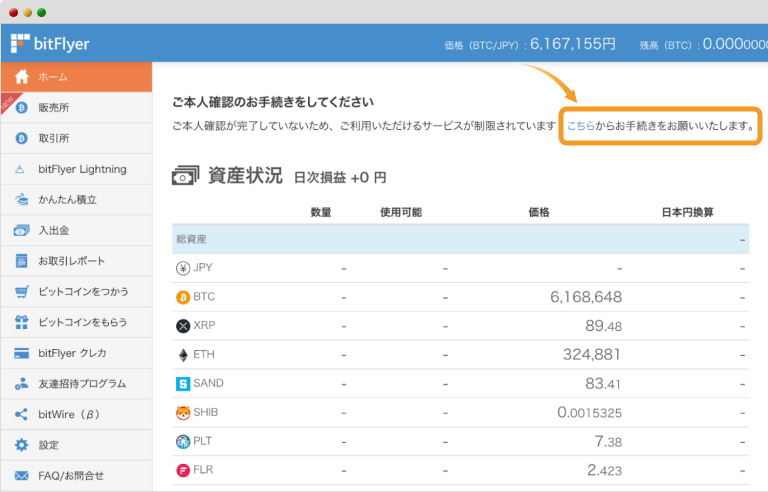768x492 pixels.
Task: Click SHIB price 0.0015325
Action: tap(590, 413)
